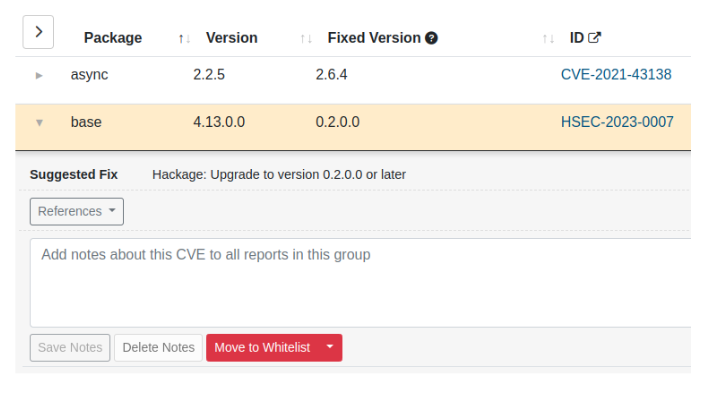Sort by Package column arrows

184,39
